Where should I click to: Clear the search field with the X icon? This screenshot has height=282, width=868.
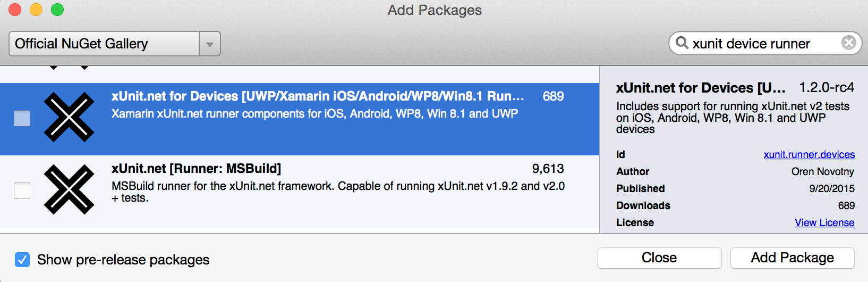tap(849, 43)
